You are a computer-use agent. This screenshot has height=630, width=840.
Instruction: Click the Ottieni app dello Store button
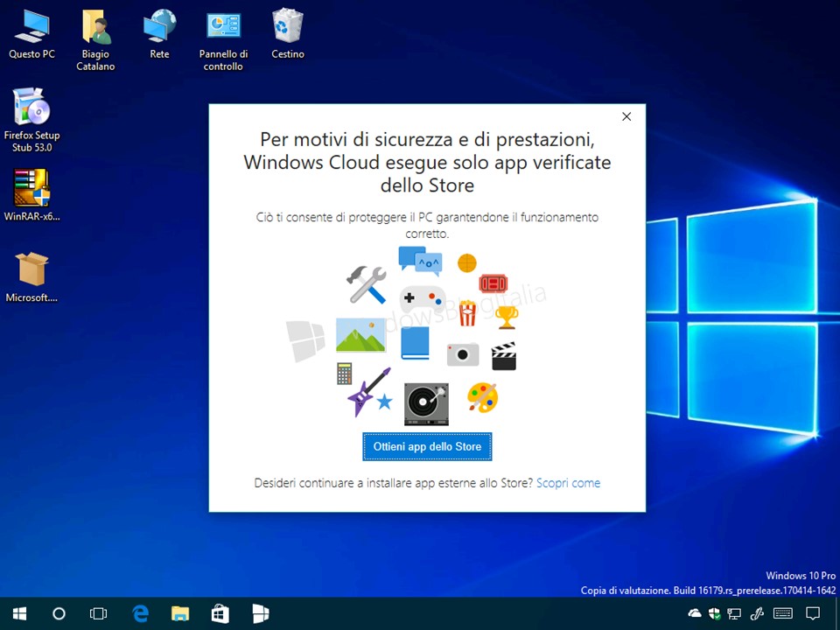pos(427,447)
